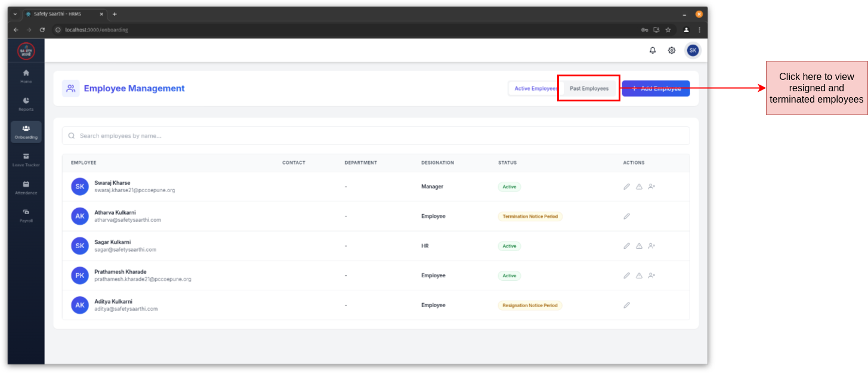The image size is (868, 374).
Task: Click the search employees by name field
Action: (x=376, y=136)
